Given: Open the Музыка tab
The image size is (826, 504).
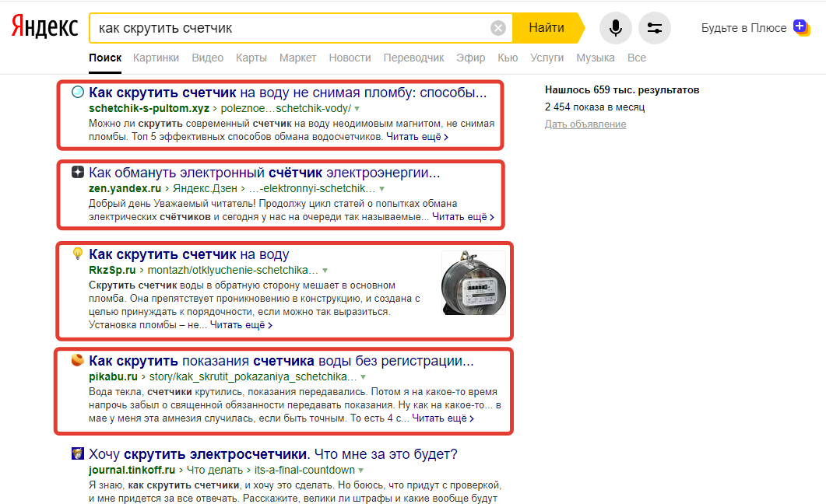Looking at the screenshot, I should 596,58.
